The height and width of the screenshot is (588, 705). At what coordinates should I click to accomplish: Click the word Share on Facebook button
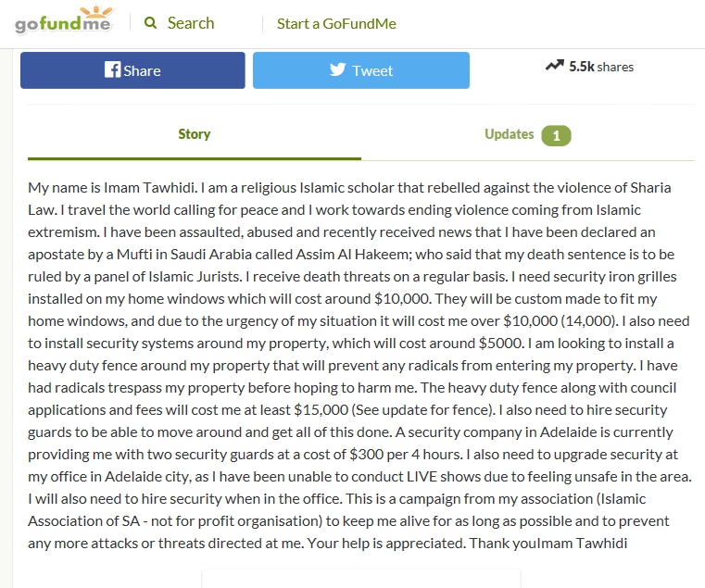click(142, 70)
